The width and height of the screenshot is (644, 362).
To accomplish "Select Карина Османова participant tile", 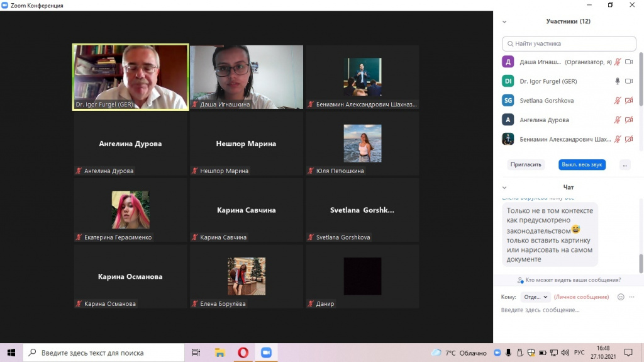I will point(131,276).
